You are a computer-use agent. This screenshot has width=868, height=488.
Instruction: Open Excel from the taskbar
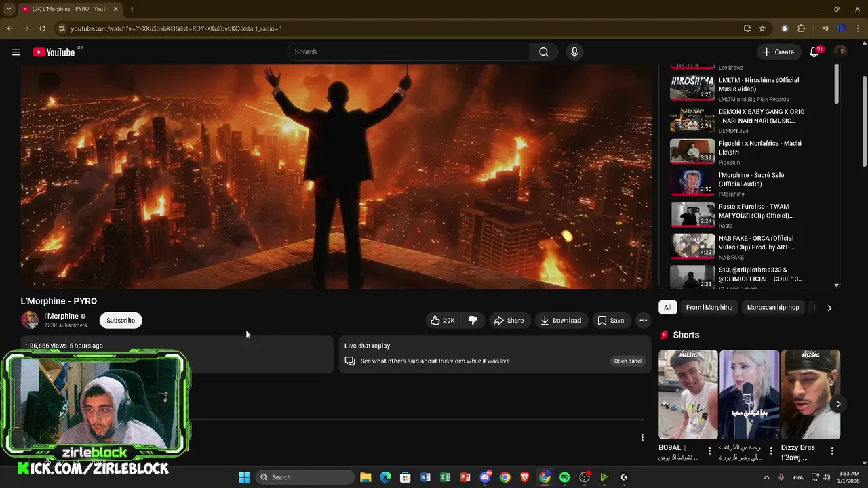(445, 477)
